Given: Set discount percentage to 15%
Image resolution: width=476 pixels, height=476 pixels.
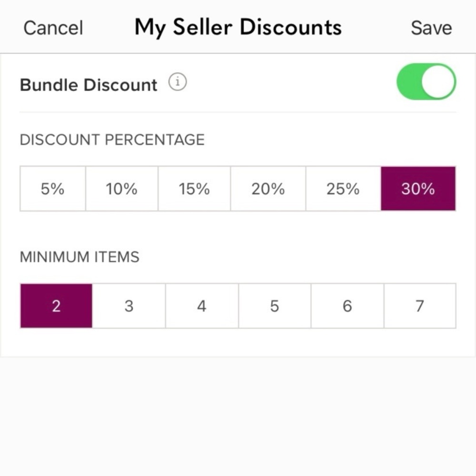Looking at the screenshot, I should 194,189.
